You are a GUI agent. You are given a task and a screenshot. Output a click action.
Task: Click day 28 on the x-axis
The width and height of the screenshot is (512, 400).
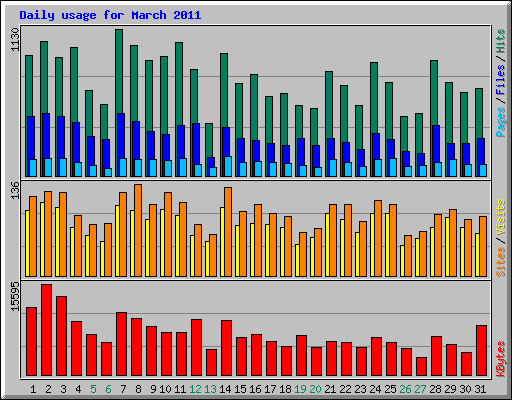pyautogui.click(x=435, y=389)
